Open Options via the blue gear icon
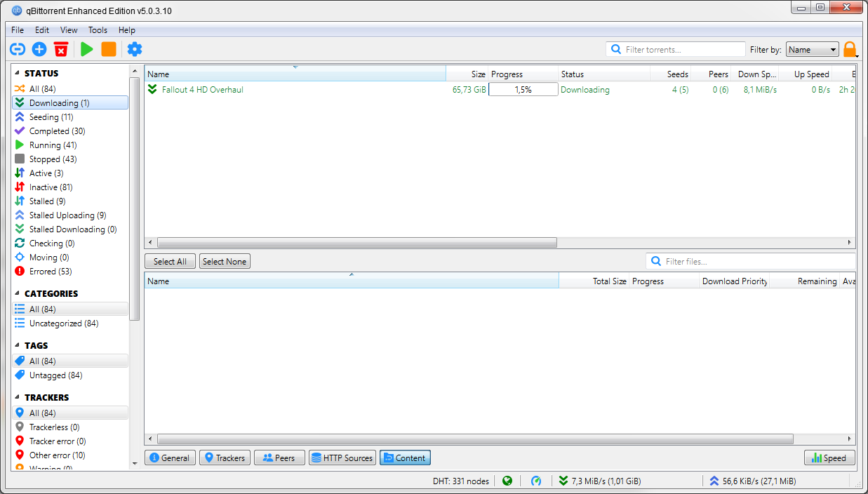 click(135, 49)
